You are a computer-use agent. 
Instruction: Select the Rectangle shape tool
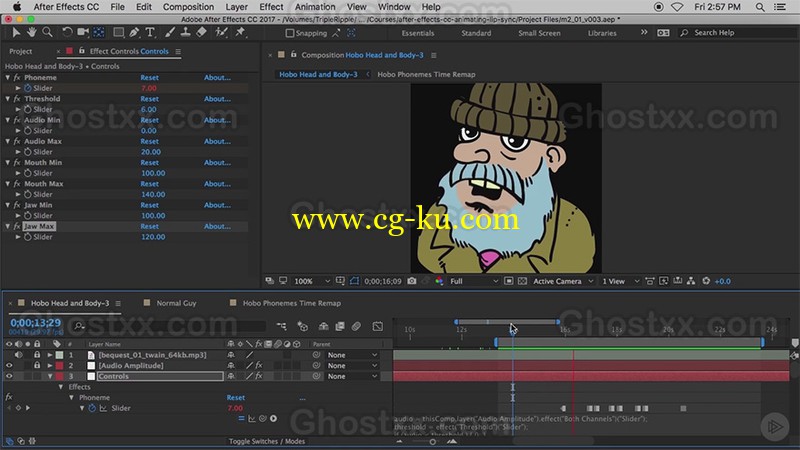point(118,33)
